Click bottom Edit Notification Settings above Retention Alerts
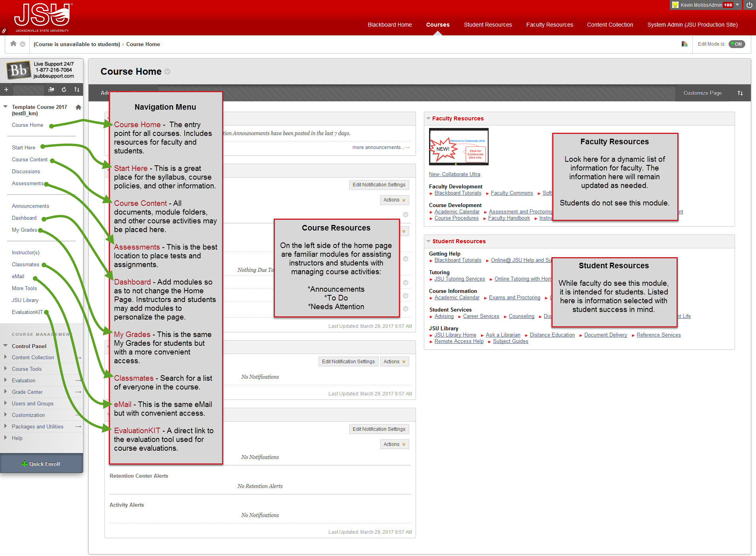Screen dimensions: 756x556 [x=379, y=429]
